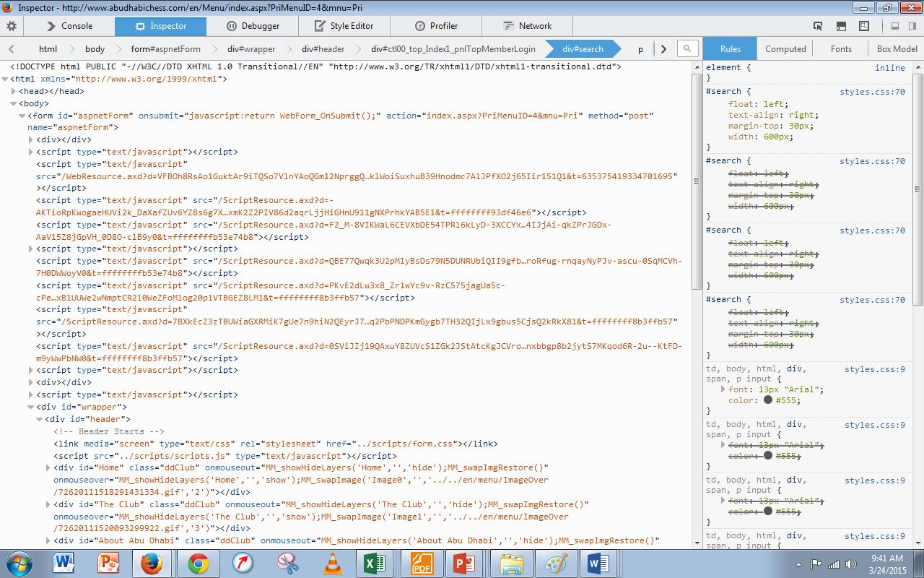Screen dimensions: 924x578
Task: Collapse the div id="wrapper" node
Action: tap(31, 407)
